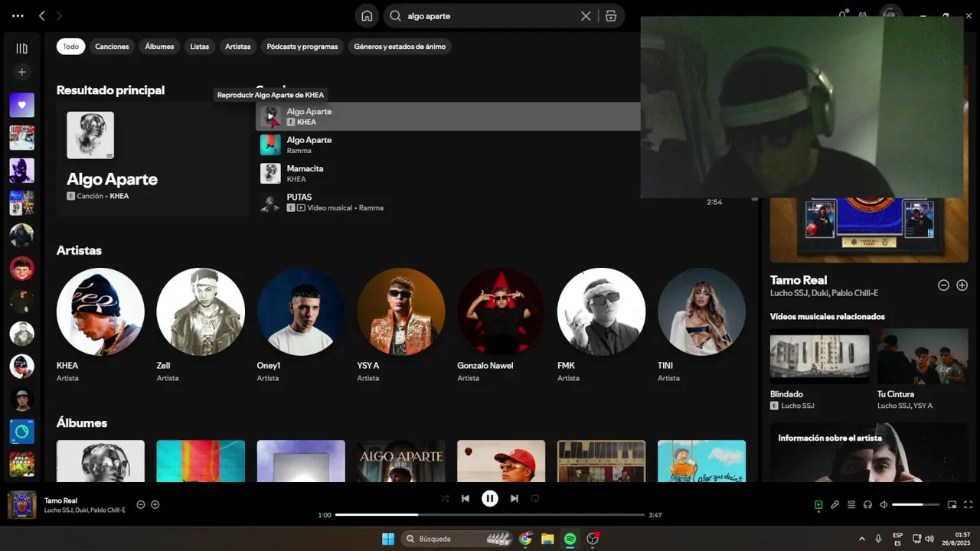Viewport: 980px width, 551px height.
Task: Open the 'Álbumes' section heading
Action: [82, 422]
